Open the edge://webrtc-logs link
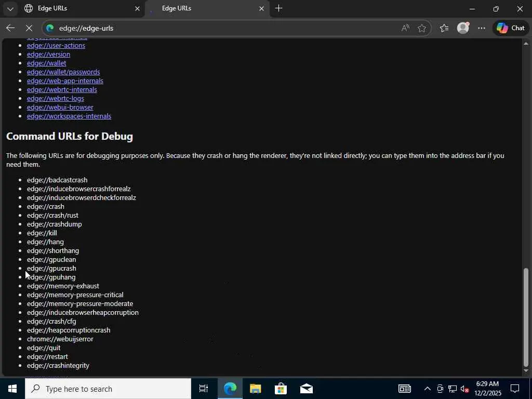The image size is (532, 399). (x=55, y=98)
